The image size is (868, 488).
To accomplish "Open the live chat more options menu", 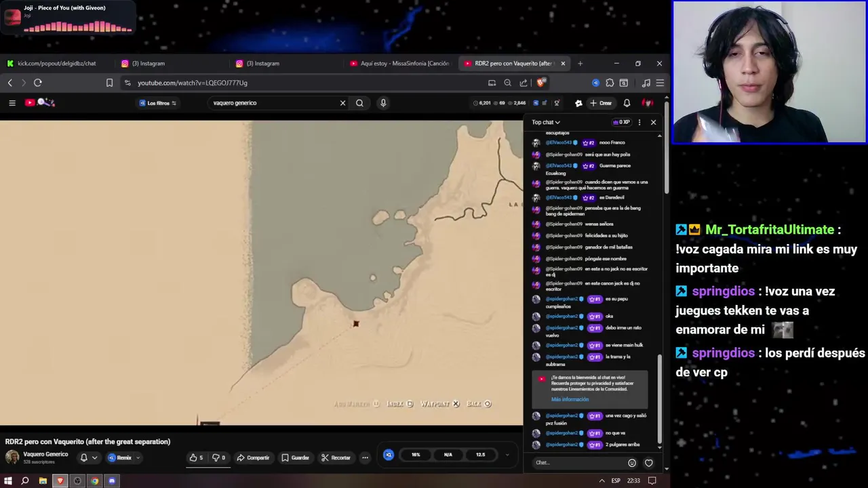I will click(639, 122).
